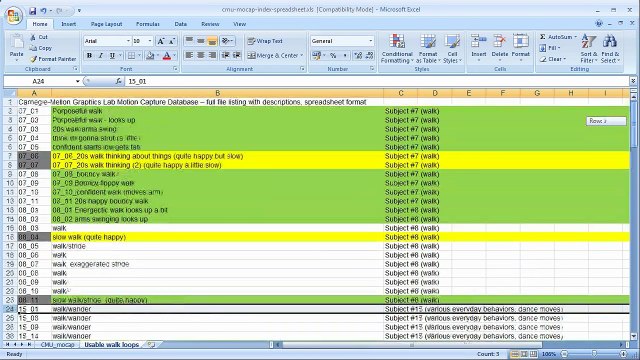640x360 pixels.
Task: Decrease decimal places
Action: 369,56
